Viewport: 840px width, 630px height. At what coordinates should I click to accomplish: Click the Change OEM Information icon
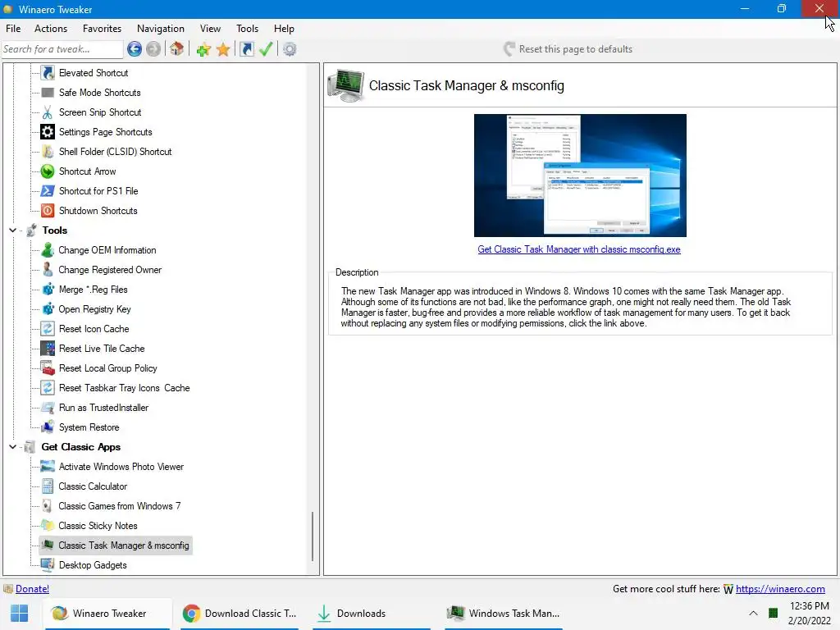tap(48, 250)
